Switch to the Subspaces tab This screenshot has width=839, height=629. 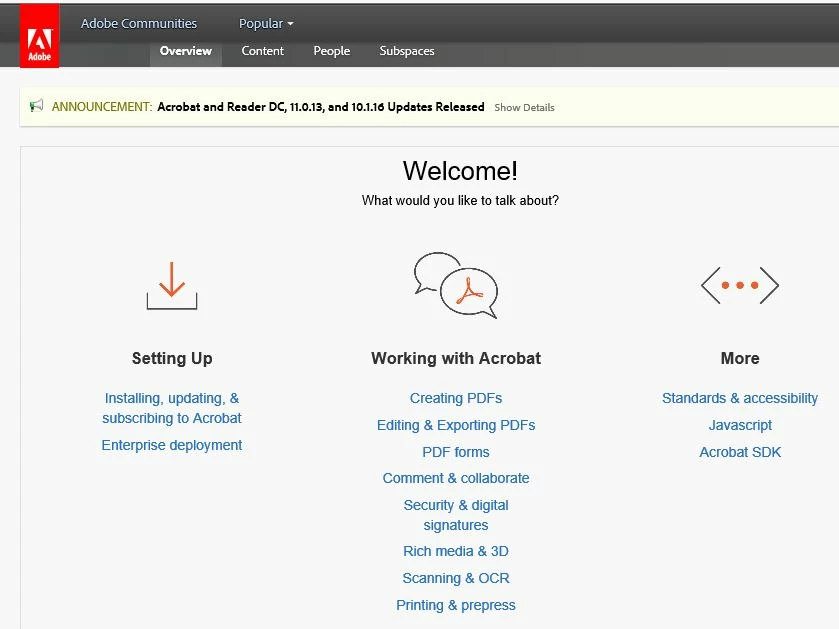point(407,51)
